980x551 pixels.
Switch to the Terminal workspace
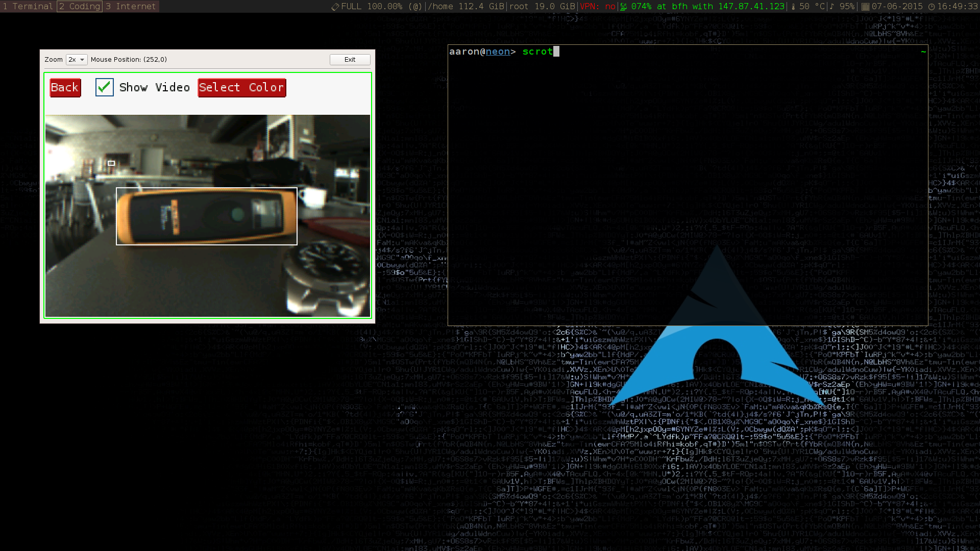point(28,7)
